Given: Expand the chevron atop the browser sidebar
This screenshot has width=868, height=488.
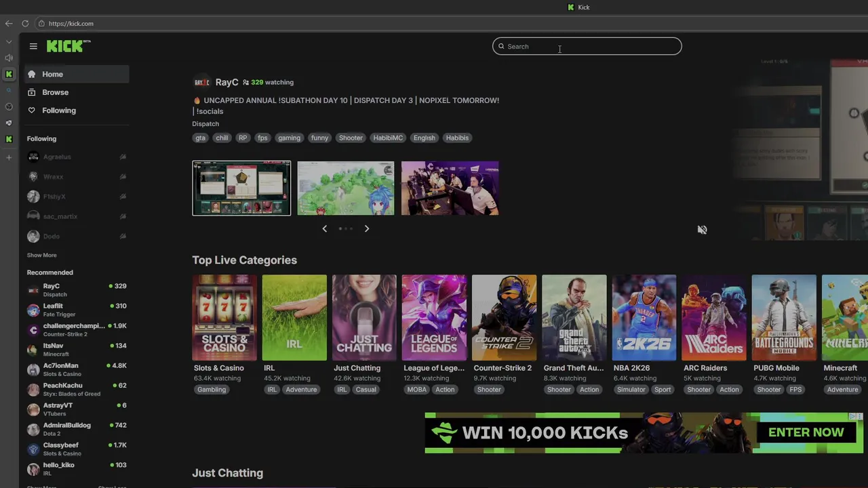Looking at the screenshot, I should [x=9, y=42].
